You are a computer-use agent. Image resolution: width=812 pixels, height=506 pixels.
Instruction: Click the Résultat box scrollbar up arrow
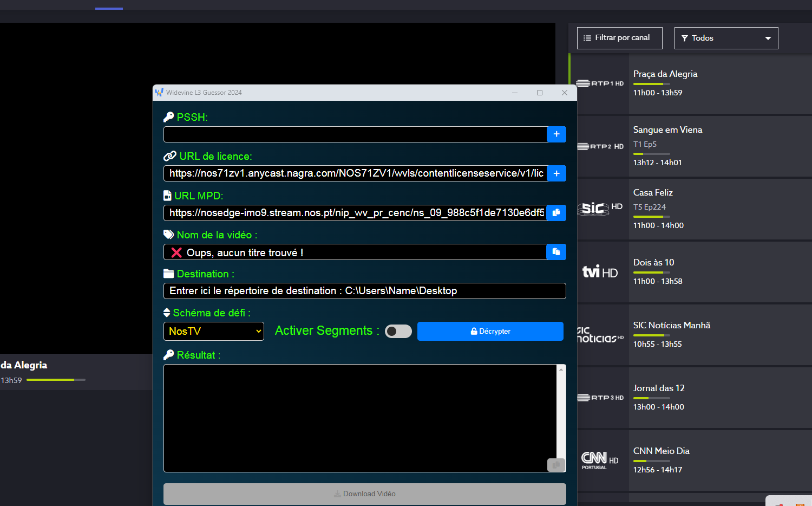pyautogui.click(x=561, y=369)
